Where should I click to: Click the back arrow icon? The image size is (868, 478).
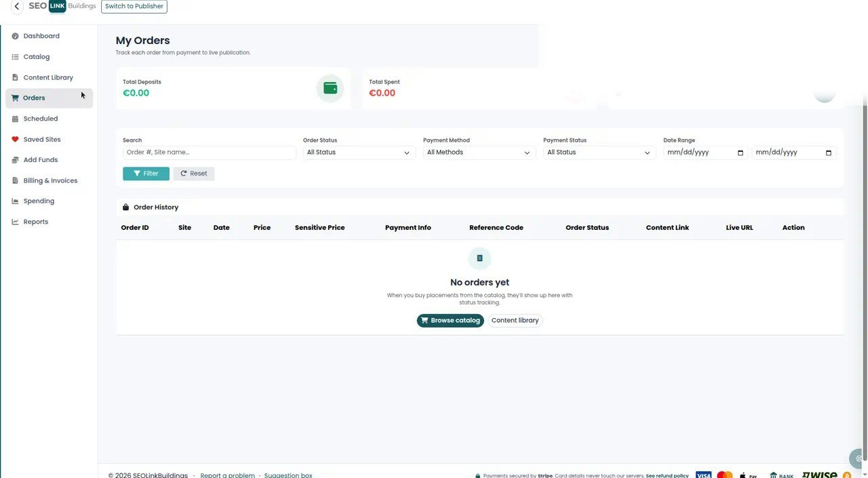point(16,6)
